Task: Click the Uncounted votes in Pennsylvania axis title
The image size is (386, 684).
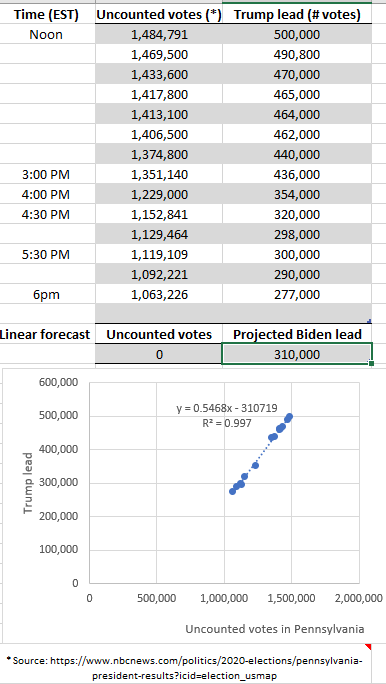Action: click(x=275, y=629)
